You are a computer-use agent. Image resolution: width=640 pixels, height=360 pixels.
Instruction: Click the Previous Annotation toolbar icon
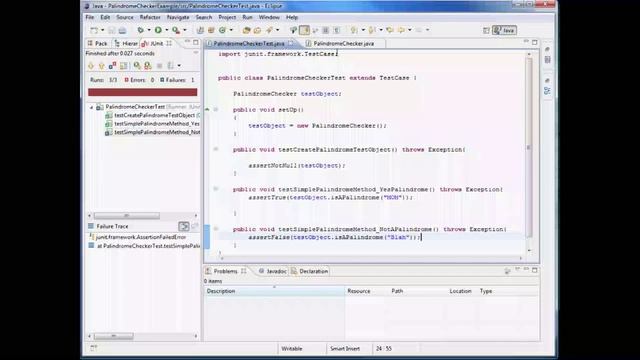(372, 30)
